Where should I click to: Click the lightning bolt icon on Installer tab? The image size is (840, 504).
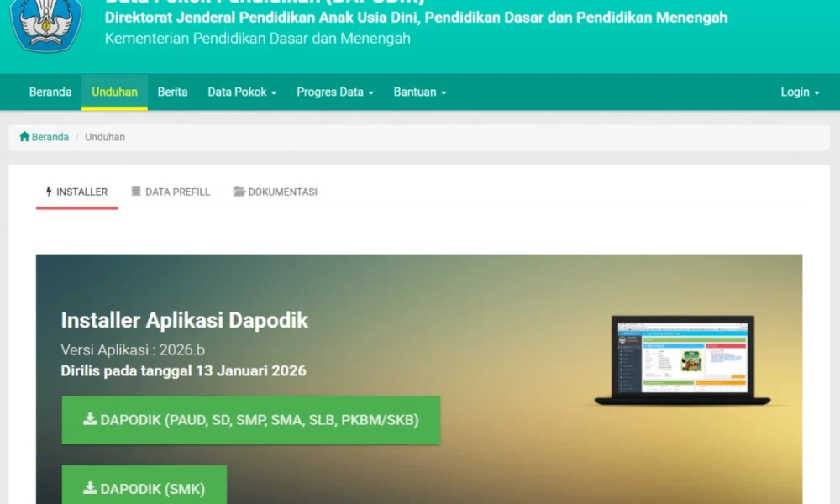tap(49, 192)
